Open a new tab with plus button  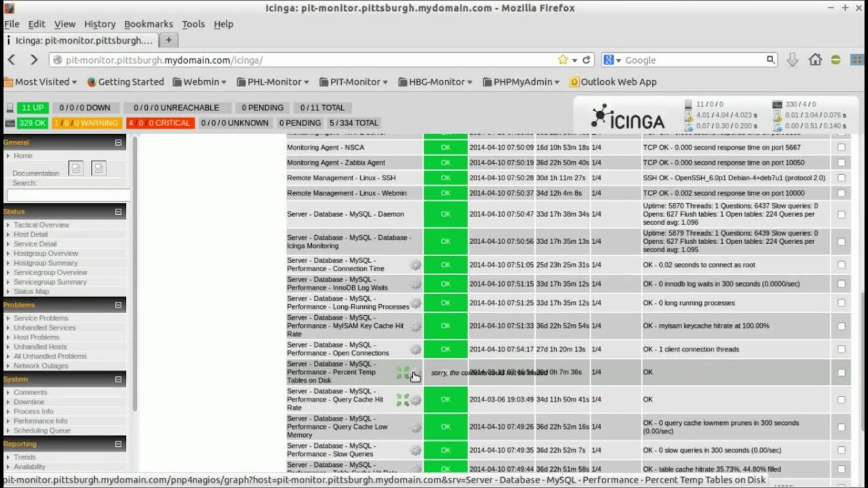[x=169, y=40]
